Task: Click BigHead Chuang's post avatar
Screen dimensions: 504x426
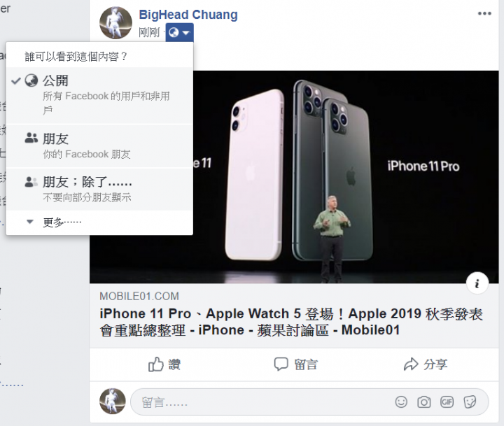Action: click(x=115, y=22)
